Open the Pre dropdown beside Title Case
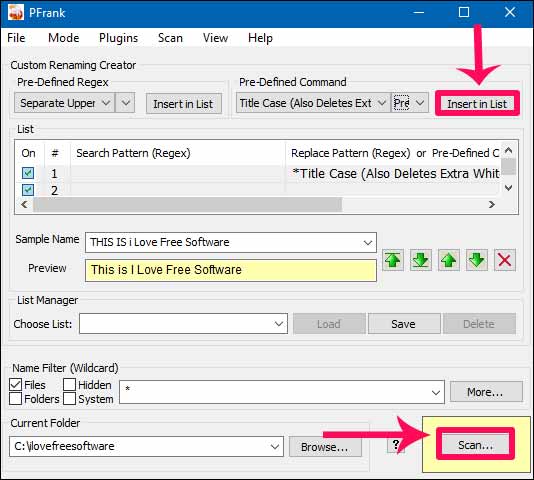 [410, 103]
